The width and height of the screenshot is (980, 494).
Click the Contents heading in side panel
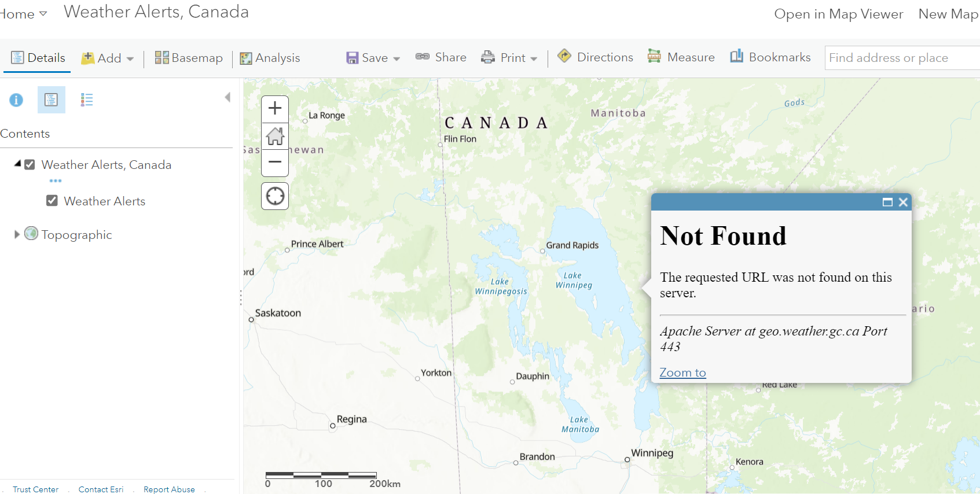pyautogui.click(x=25, y=134)
